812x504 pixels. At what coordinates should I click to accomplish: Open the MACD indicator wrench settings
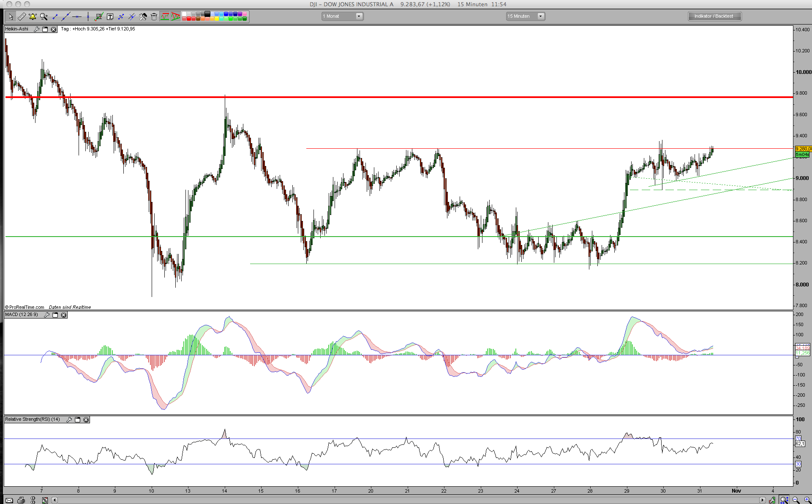(46, 315)
